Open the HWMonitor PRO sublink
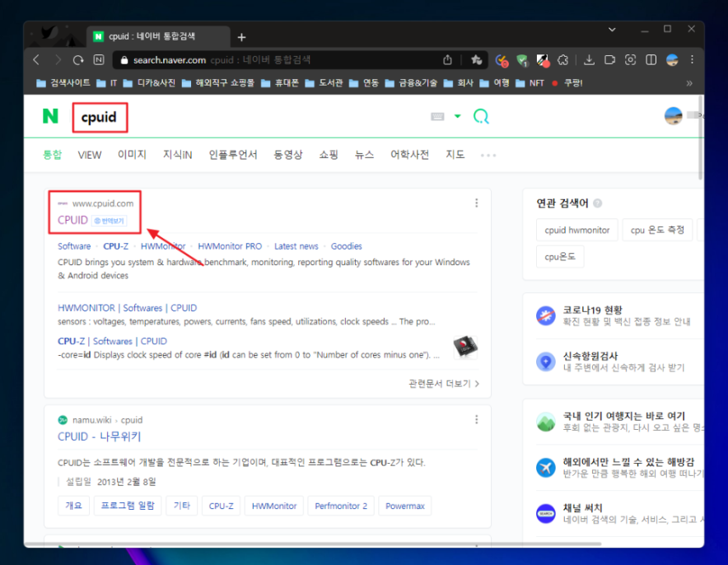Screen dimensions: 728x565 230,246
